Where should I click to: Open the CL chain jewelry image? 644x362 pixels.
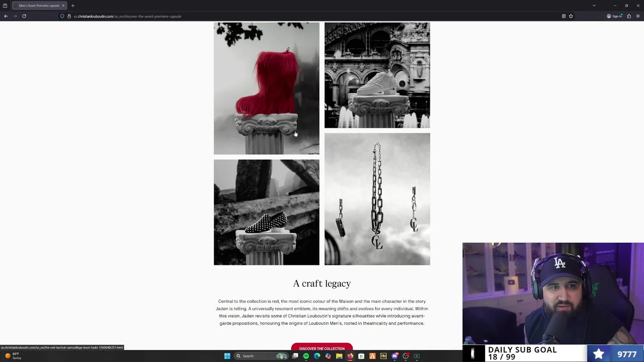[x=377, y=199]
